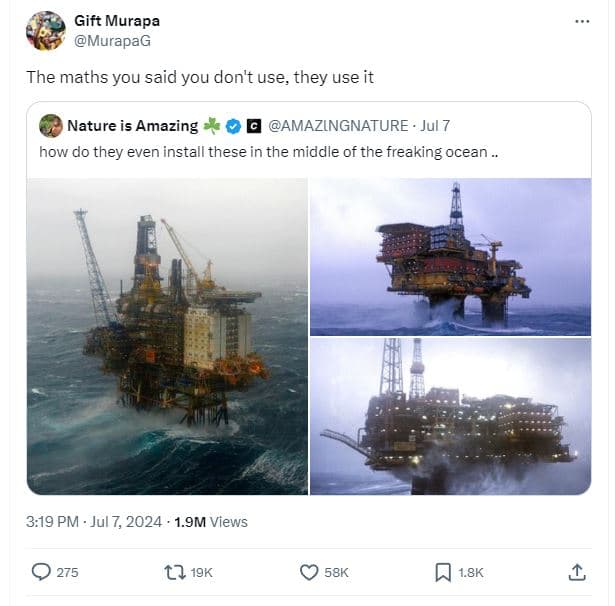The width and height of the screenshot is (615, 606).
Task: Click the Nature is Amazing avatar
Action: click(x=51, y=126)
